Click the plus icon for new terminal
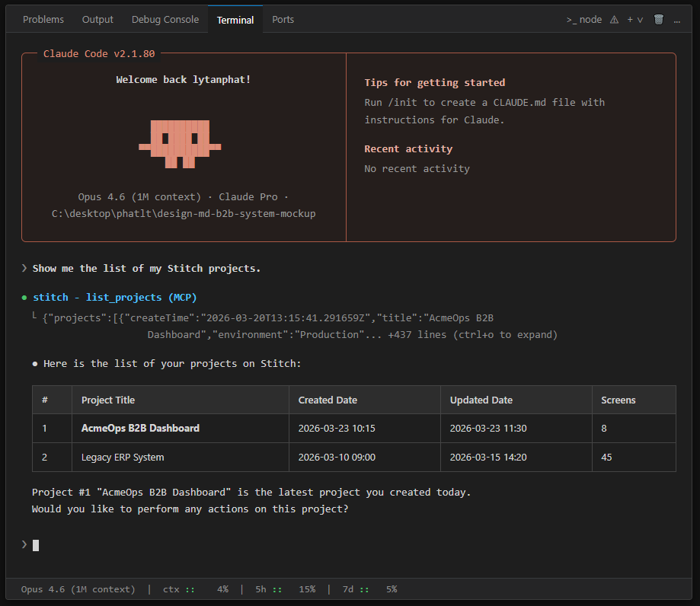This screenshot has width=700, height=606. (x=630, y=20)
